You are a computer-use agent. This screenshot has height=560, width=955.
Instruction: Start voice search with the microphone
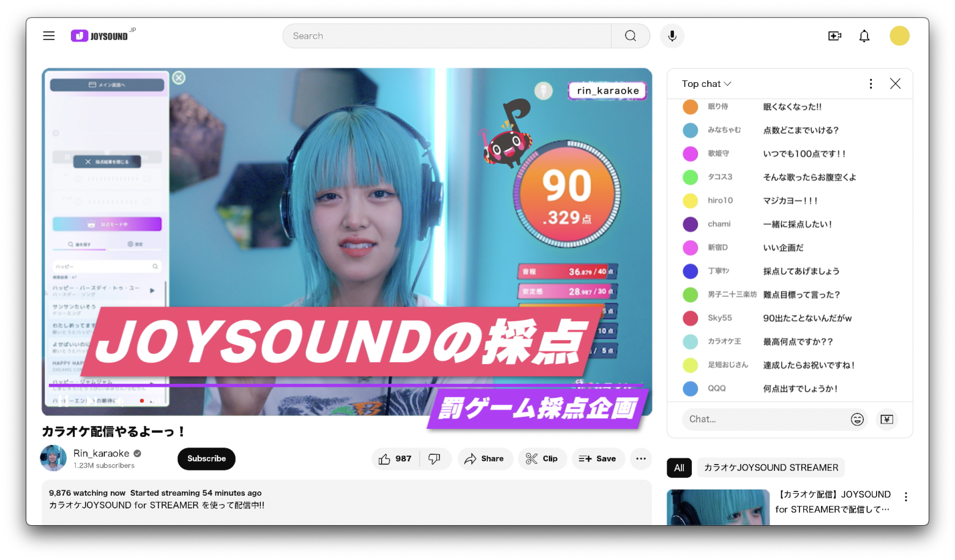point(672,36)
